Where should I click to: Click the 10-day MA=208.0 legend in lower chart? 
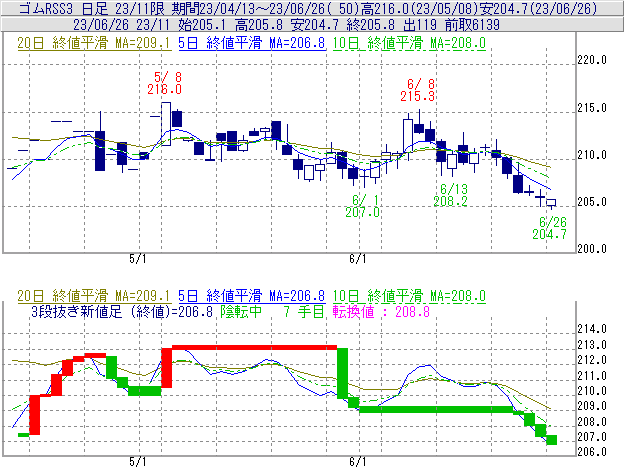[x=409, y=296]
